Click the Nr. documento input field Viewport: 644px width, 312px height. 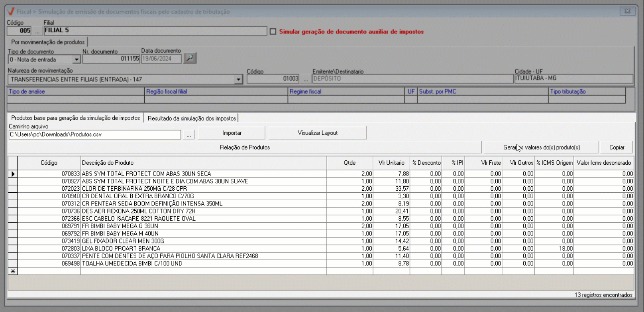pyautogui.click(x=111, y=59)
